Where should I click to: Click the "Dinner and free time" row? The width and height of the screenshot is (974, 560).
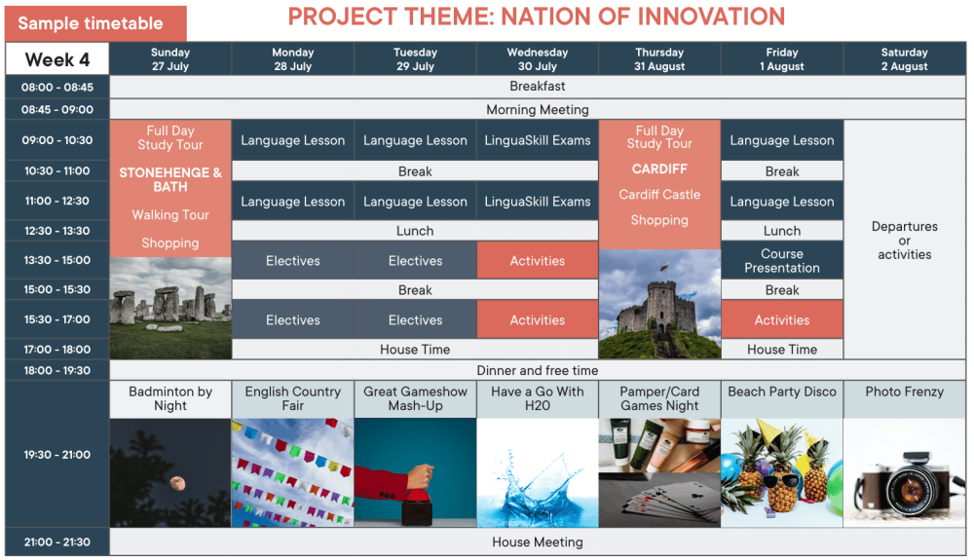point(538,370)
